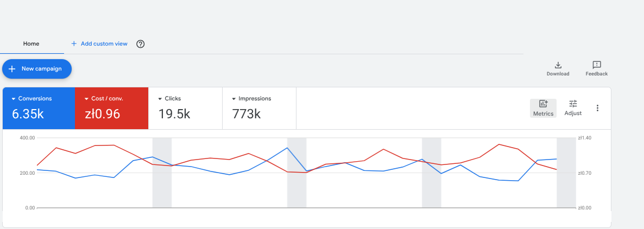Open the help question mark icon
This screenshot has height=229, width=644.
pyautogui.click(x=141, y=44)
